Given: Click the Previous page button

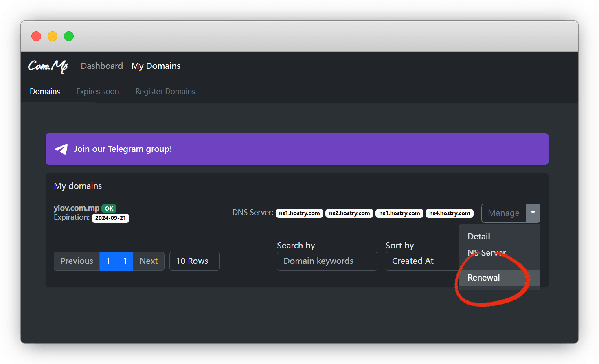Looking at the screenshot, I should point(77,261).
